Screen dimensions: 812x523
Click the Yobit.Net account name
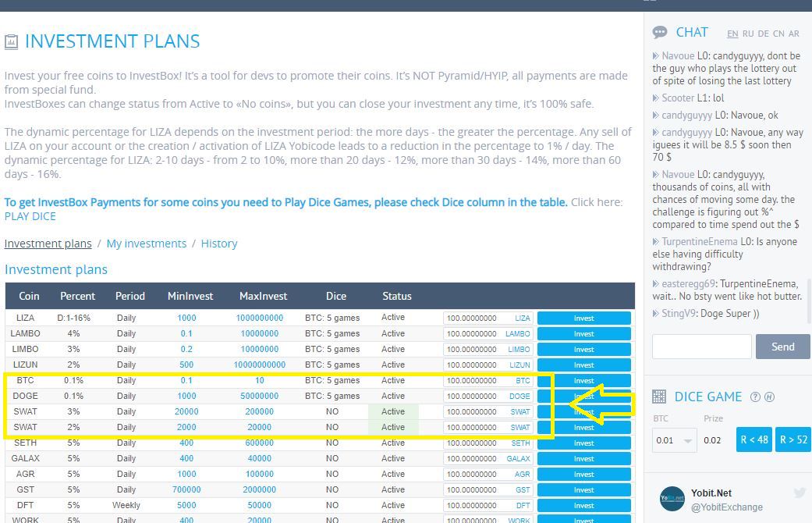(711, 493)
